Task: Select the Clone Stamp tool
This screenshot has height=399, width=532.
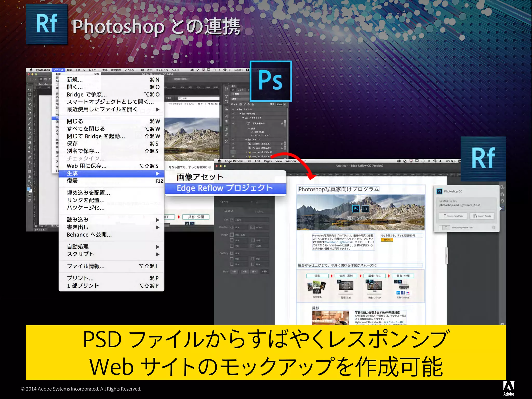Action: (x=29, y=128)
